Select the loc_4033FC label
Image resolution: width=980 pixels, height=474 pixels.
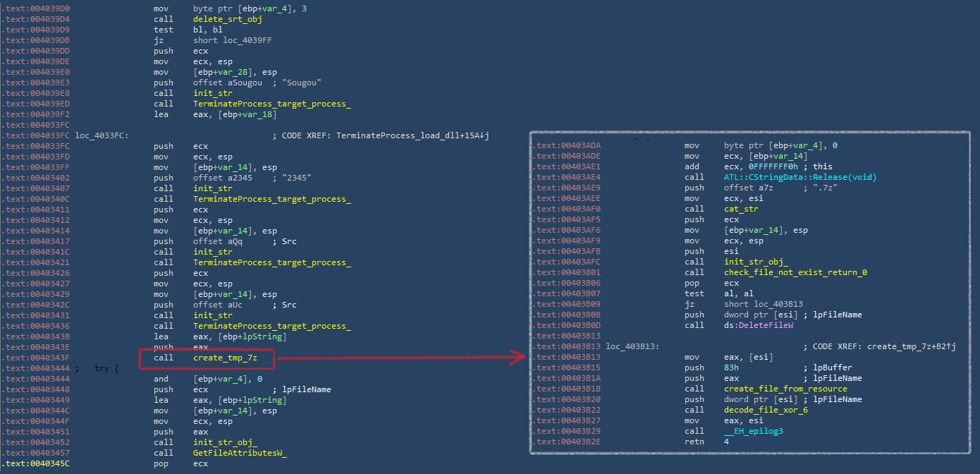pos(102,135)
